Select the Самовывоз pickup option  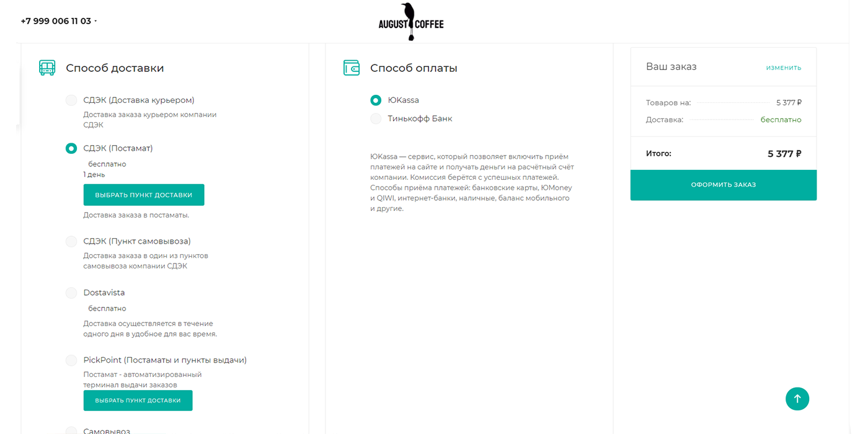point(71,430)
